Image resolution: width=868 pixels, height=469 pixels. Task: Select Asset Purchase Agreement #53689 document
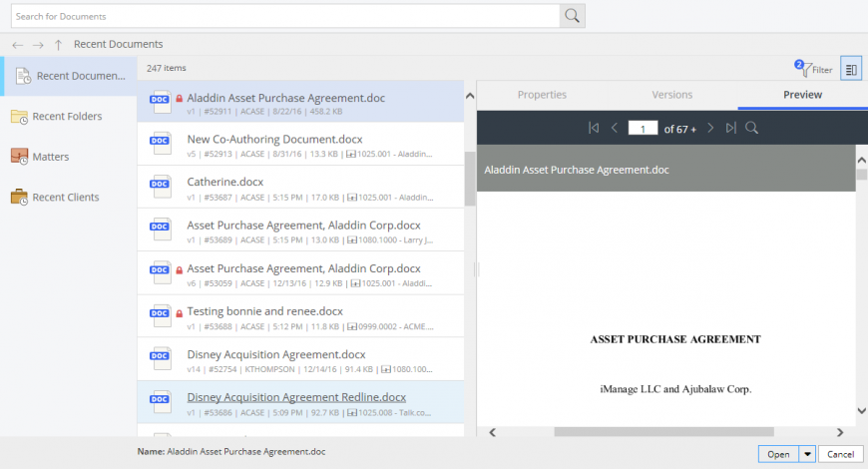pos(300,231)
